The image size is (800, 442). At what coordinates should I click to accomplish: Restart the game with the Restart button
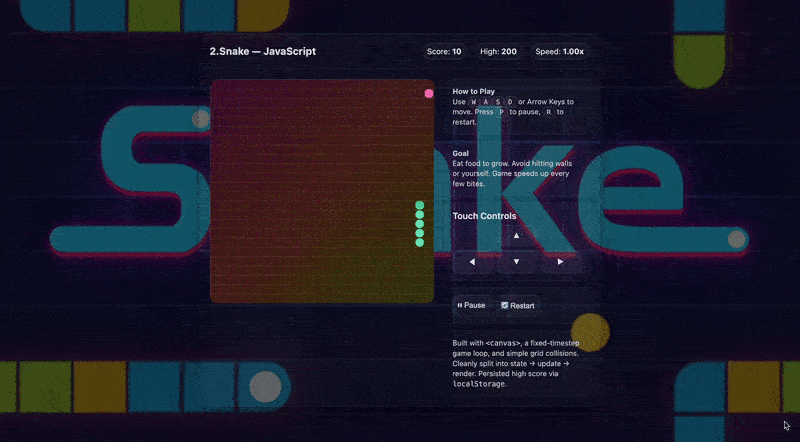pyautogui.click(x=517, y=305)
